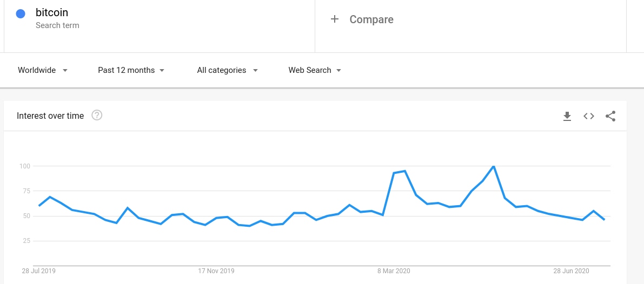Click the 28 Jul 2019 axis label
Image resolution: width=644 pixels, height=284 pixels.
39,271
